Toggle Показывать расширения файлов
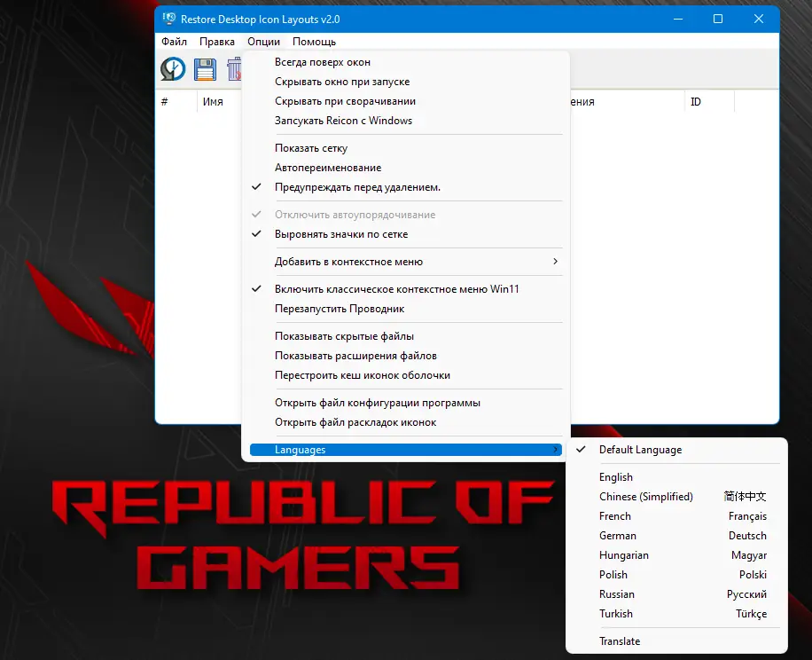 [x=406, y=356]
